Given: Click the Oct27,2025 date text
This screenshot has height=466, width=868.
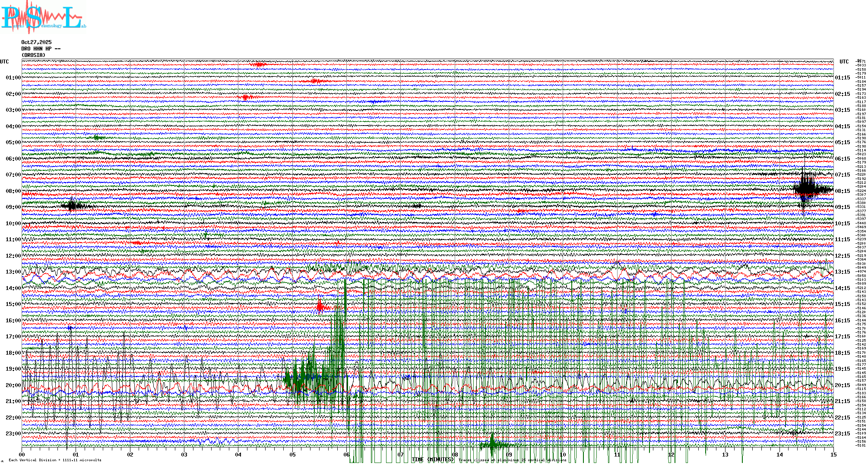Looking at the screenshot, I should coord(36,42).
